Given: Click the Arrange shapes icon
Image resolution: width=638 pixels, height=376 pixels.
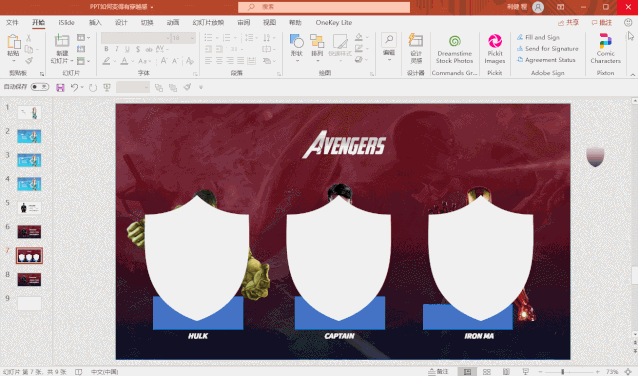Looking at the screenshot, I should tap(317, 41).
